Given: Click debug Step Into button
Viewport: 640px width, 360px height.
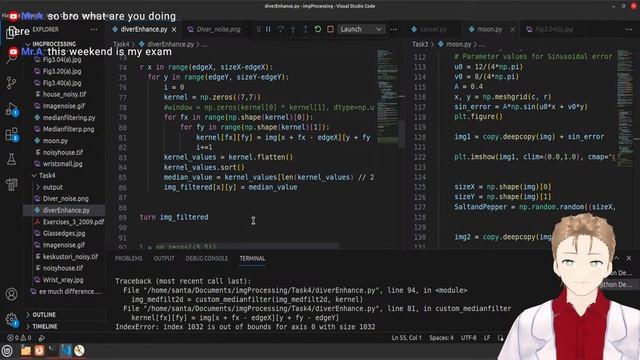Looking at the screenshot, I should (x=293, y=29).
